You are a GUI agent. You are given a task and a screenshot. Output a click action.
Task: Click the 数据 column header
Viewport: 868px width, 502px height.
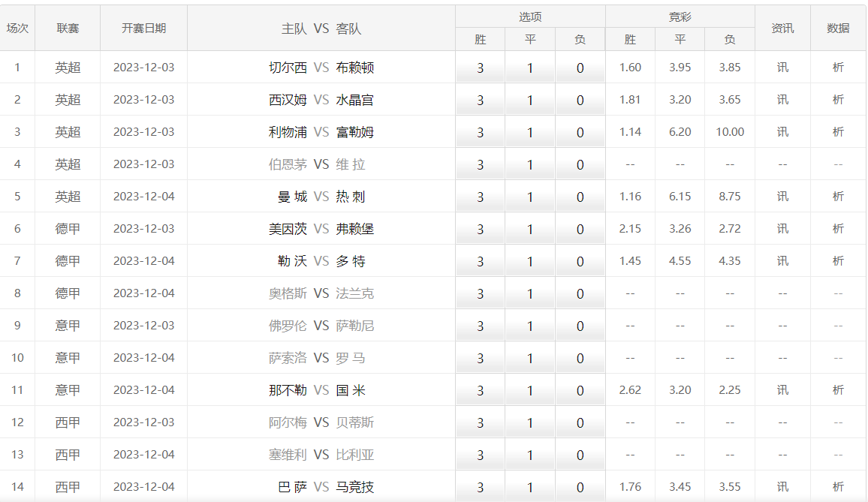[x=838, y=29]
